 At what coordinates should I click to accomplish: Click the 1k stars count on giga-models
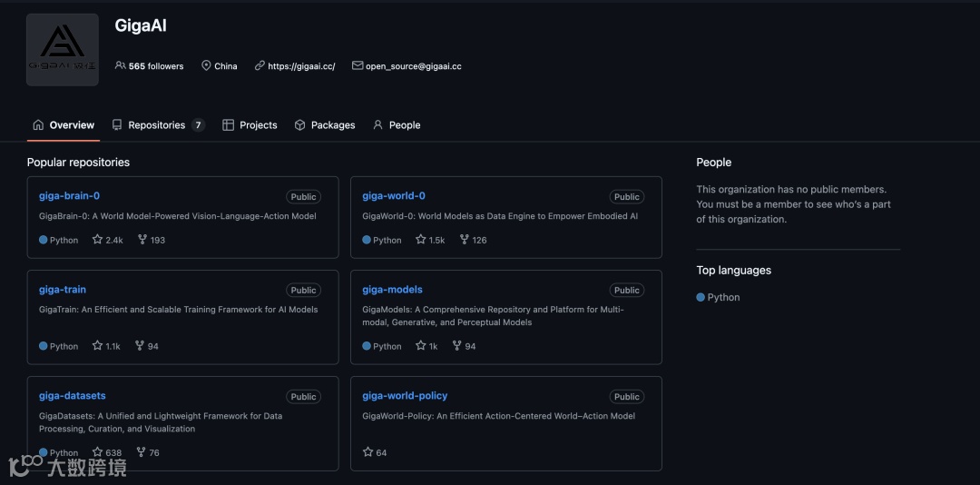[433, 346]
